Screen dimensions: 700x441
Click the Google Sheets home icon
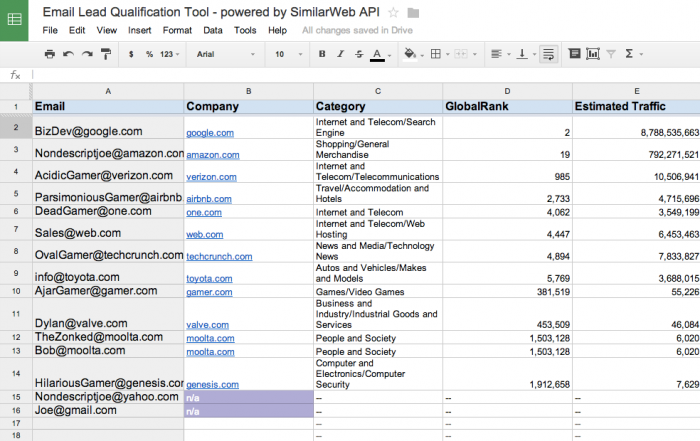point(14,20)
